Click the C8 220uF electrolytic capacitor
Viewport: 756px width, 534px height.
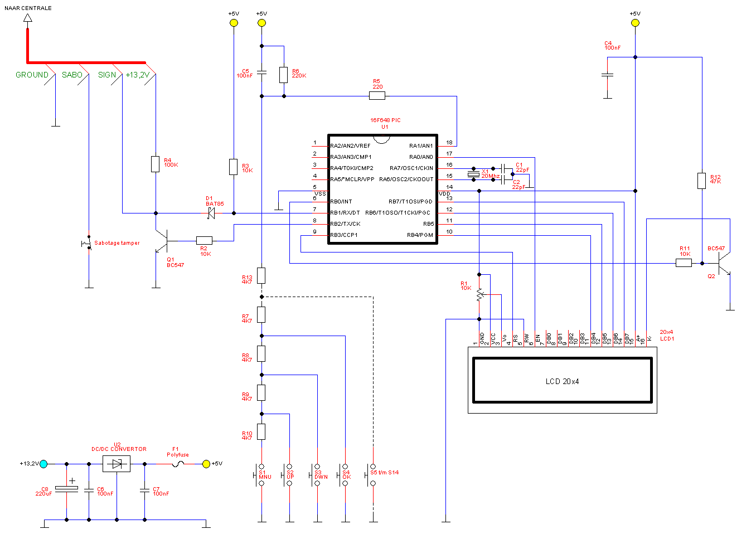tap(67, 489)
